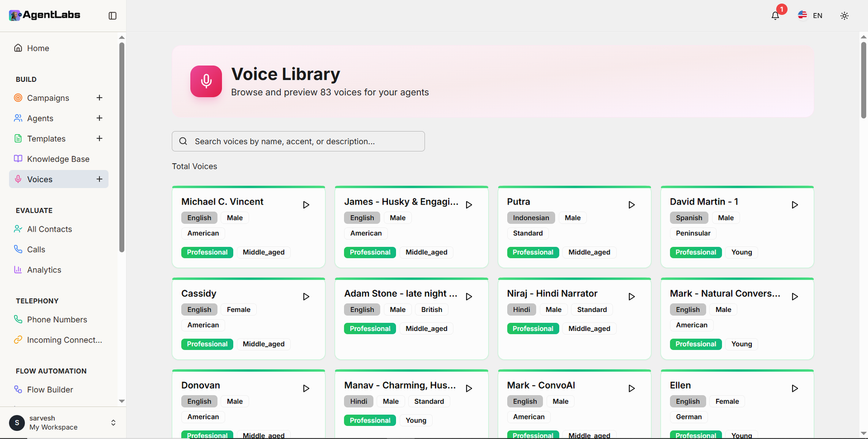
Task: Click German tag on Ellen card
Action: (689, 417)
